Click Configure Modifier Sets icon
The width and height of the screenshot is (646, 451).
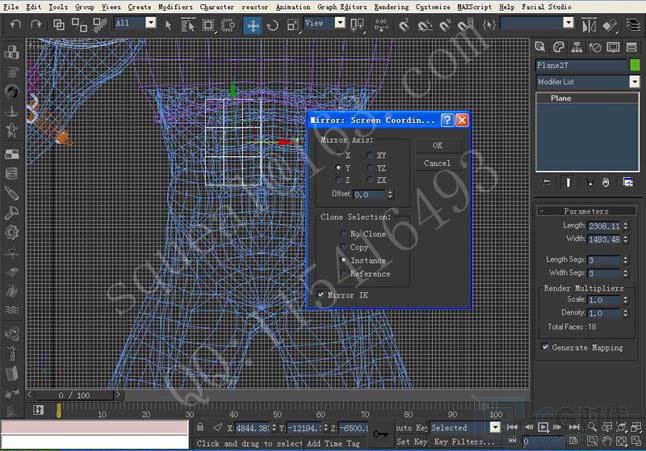click(x=627, y=182)
